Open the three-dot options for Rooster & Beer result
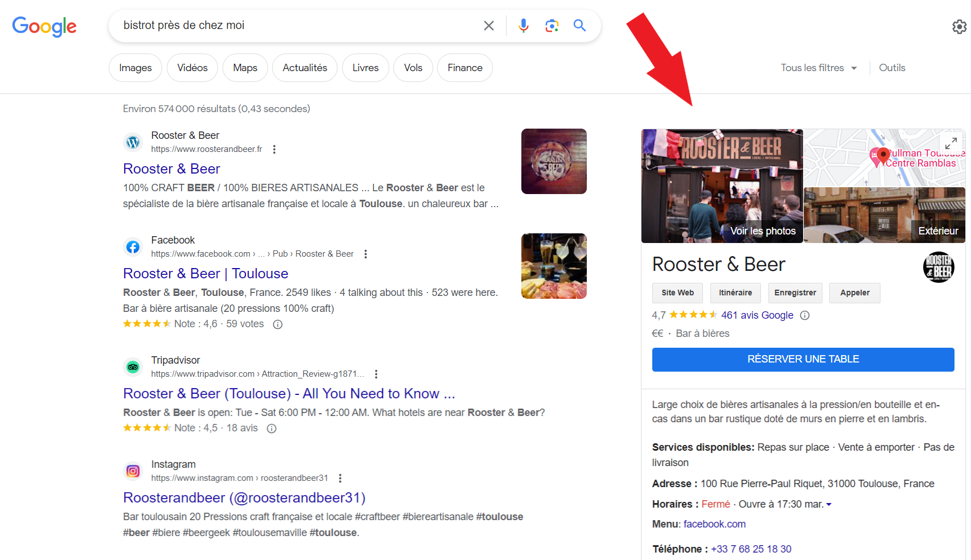The image size is (971, 560). (274, 149)
